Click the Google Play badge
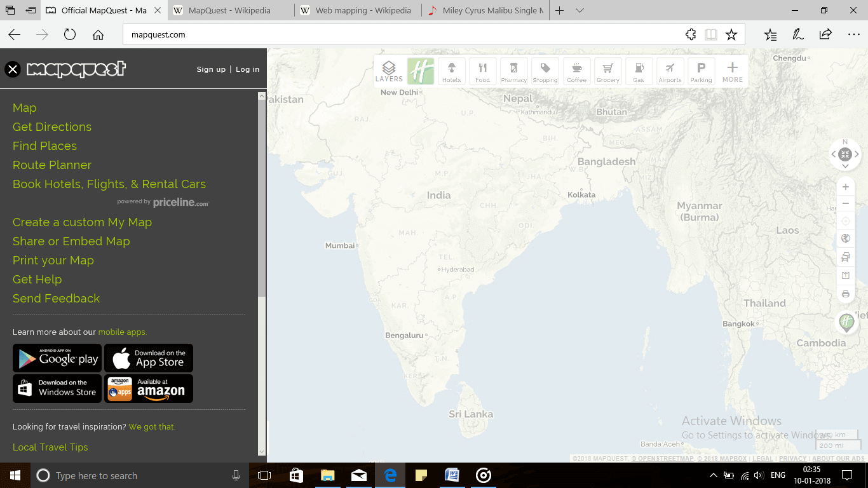868x488 pixels. tap(57, 358)
